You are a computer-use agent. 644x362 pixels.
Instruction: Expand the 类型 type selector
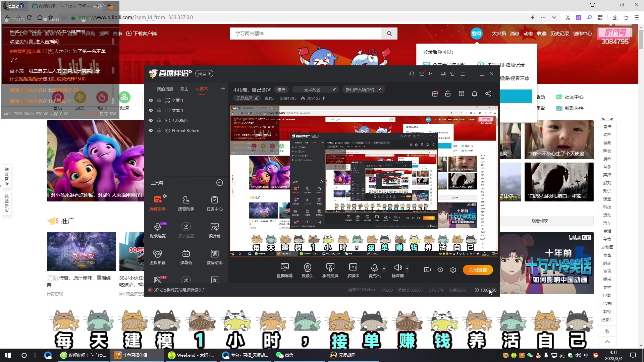tap(204, 74)
